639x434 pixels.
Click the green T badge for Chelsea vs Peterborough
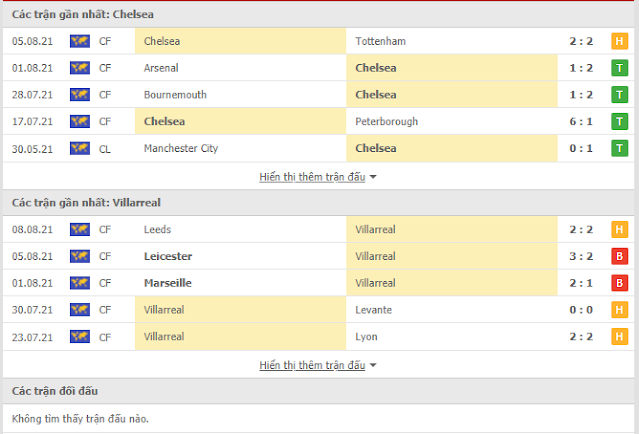(619, 121)
